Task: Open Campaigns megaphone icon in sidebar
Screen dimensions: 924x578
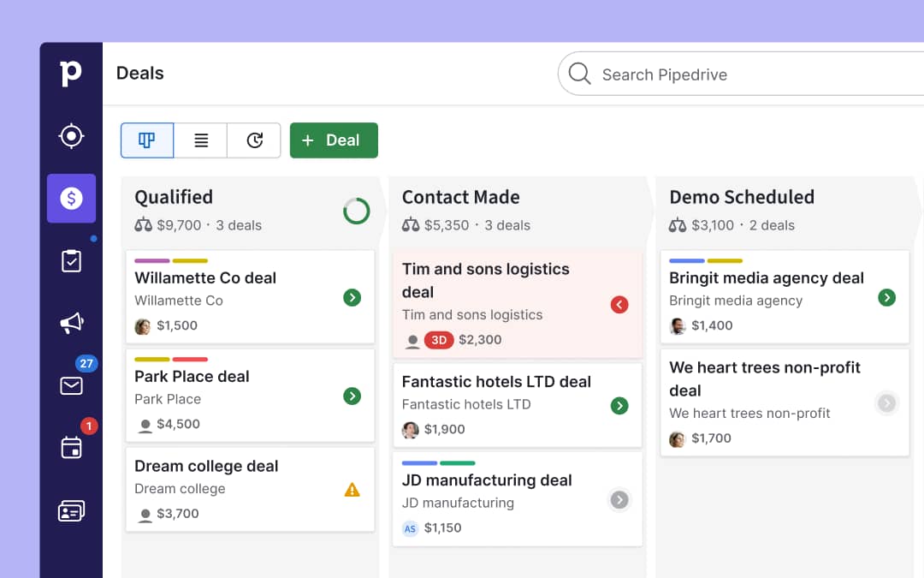Action: tap(71, 323)
